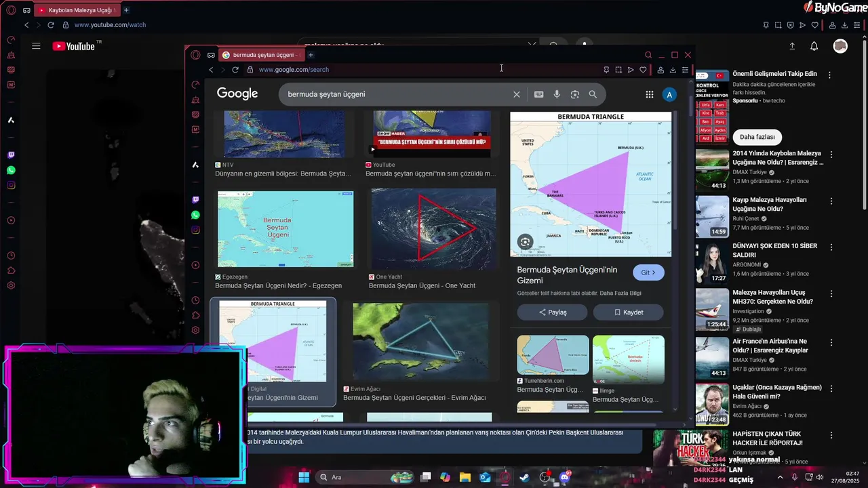Screen dimensions: 868x488
Task: Search within image using the lens overlay icon
Action: pos(525,242)
